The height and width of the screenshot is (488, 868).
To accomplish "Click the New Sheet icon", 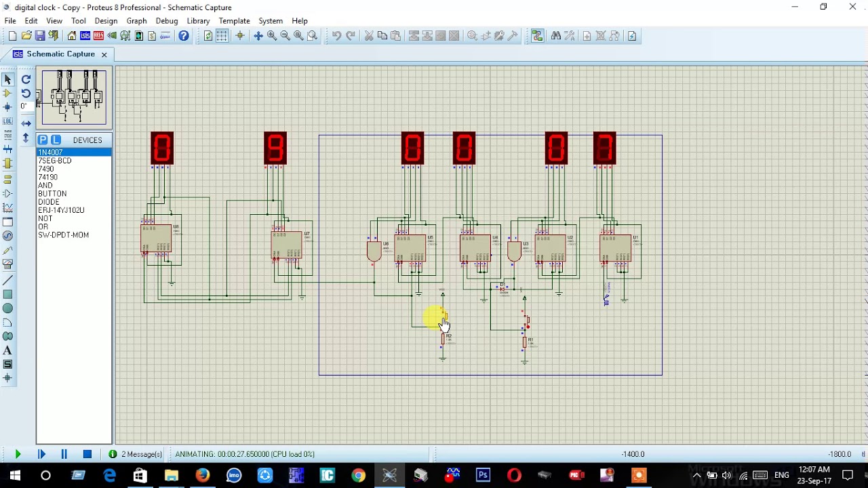I will point(587,36).
